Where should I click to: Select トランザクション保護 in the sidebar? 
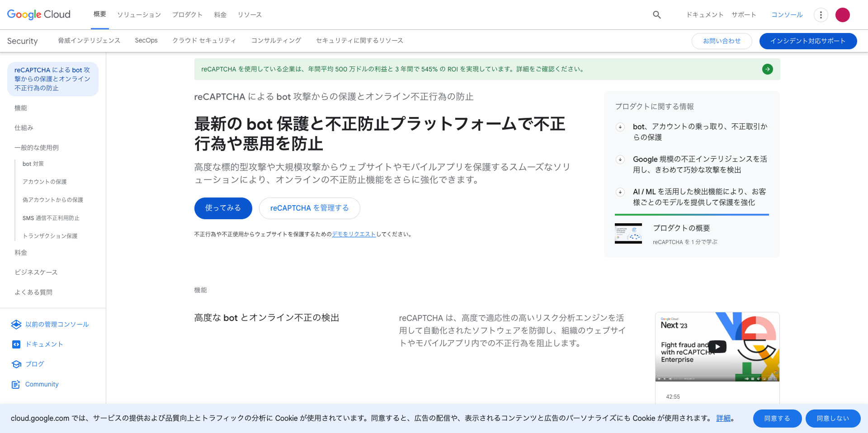point(50,236)
